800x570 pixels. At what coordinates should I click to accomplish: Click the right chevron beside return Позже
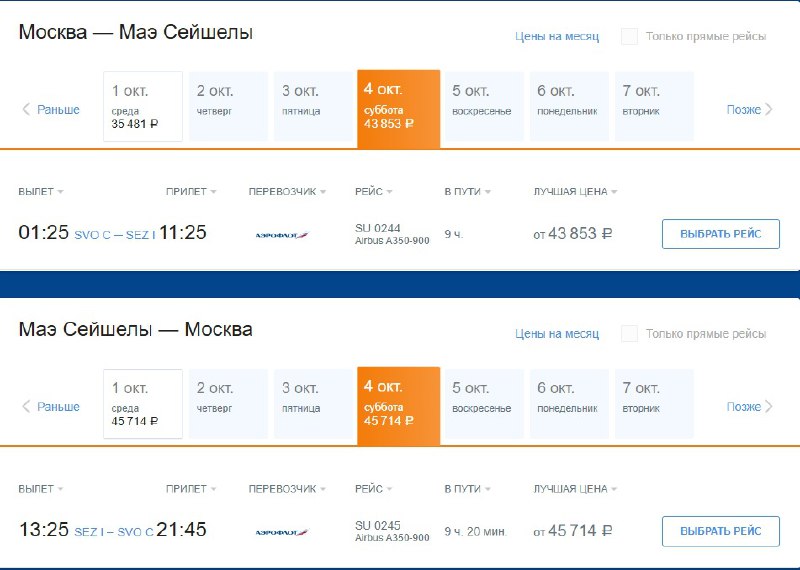tap(769, 407)
